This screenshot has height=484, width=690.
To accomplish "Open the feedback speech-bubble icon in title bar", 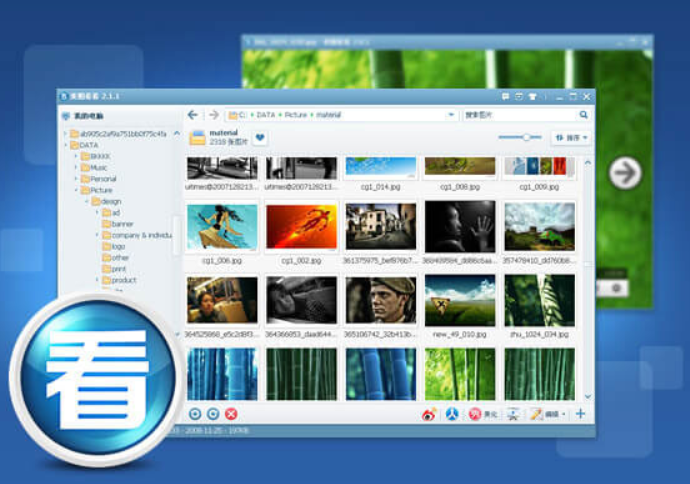I will (x=505, y=96).
